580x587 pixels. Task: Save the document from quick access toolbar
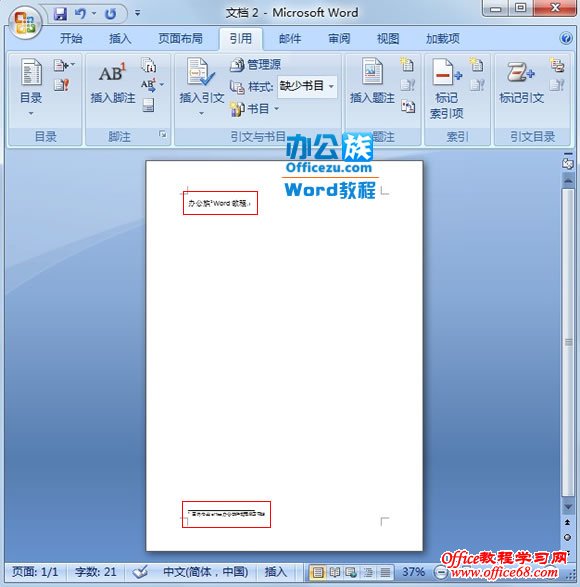tap(60, 14)
